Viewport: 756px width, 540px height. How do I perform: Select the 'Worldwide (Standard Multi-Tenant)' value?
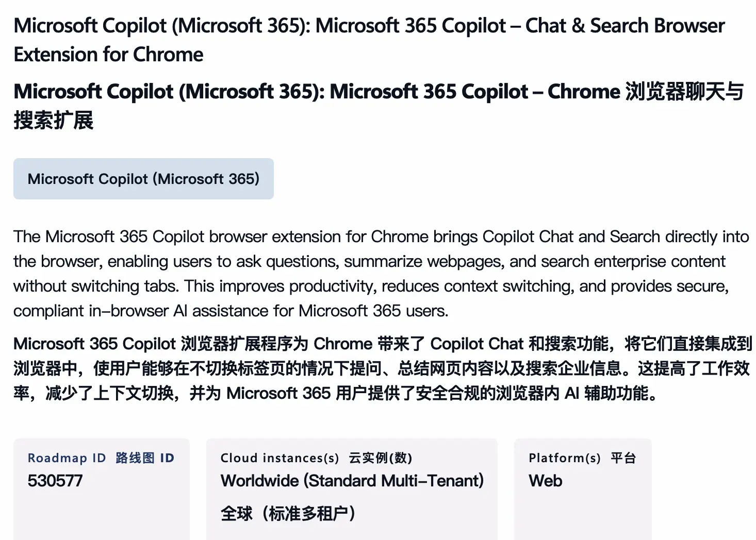tap(352, 481)
